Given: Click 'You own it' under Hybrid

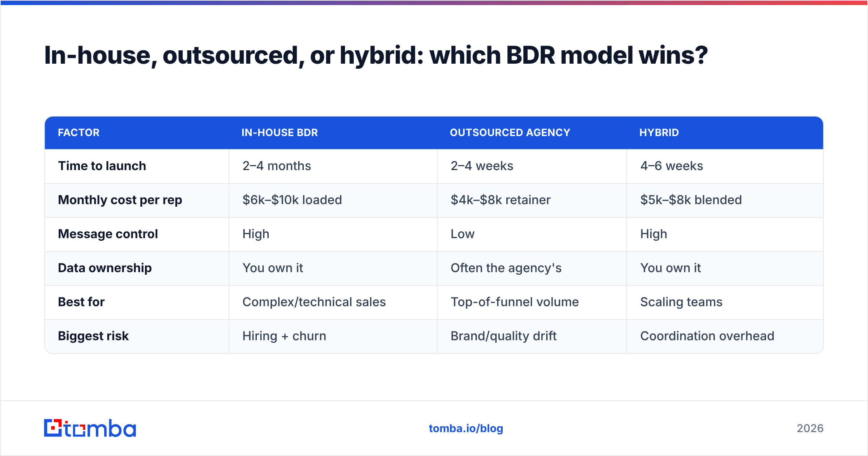Looking at the screenshot, I should click(x=671, y=268).
